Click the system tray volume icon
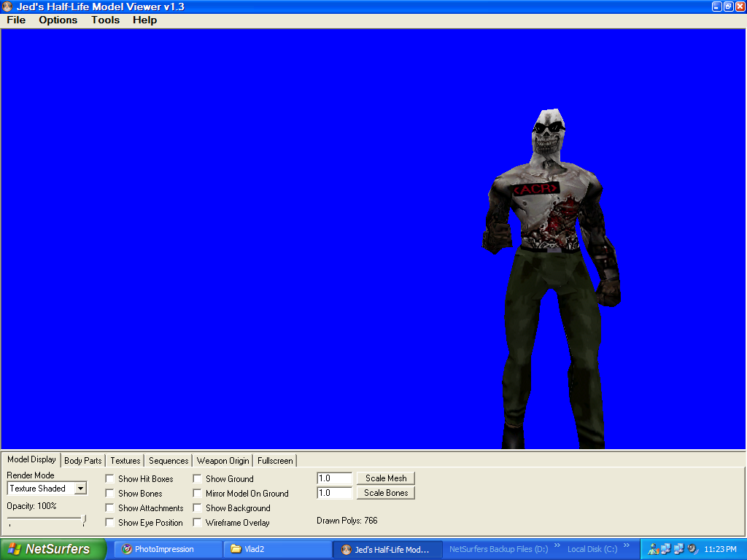 (693, 549)
